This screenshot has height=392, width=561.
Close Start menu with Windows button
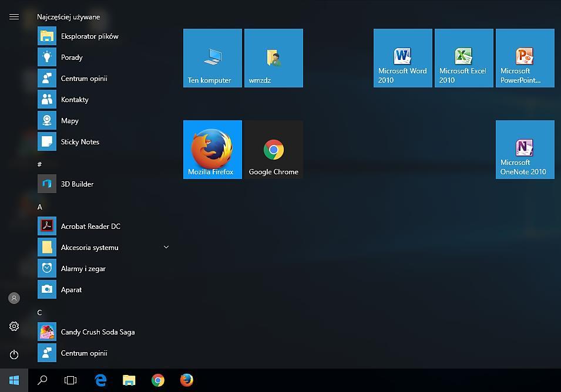(14, 380)
